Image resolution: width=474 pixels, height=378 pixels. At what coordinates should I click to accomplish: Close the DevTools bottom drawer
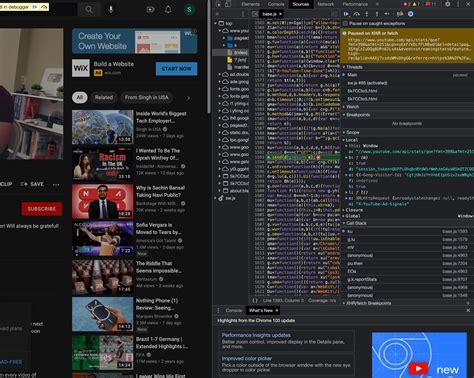point(468,310)
